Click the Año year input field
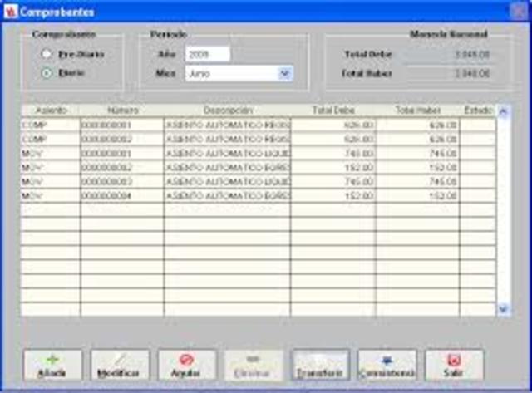Screen dimensions: 532x393 coord(208,54)
